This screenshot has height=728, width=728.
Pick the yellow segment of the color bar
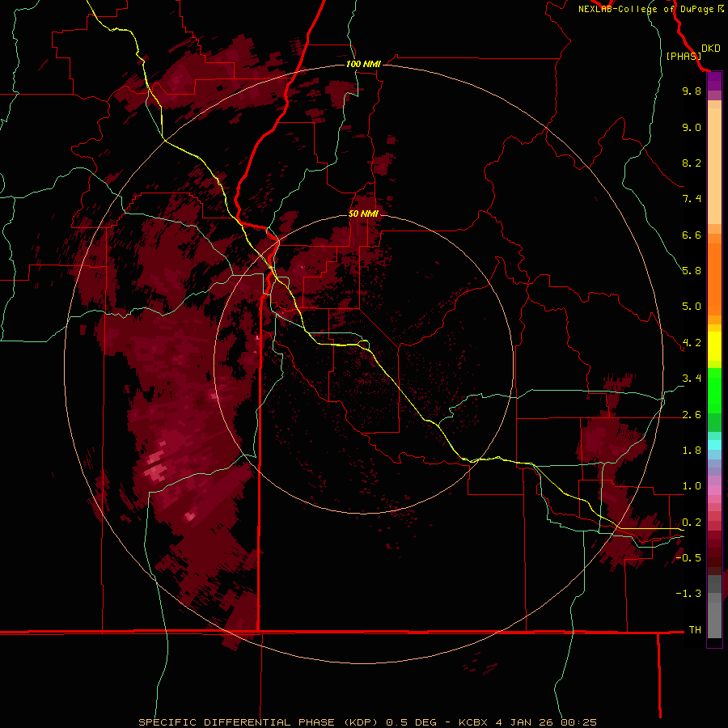click(x=714, y=346)
